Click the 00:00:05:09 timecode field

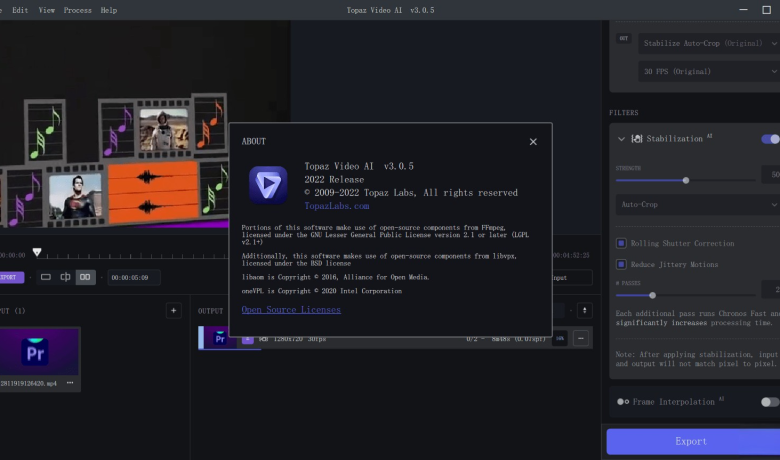(x=133, y=277)
